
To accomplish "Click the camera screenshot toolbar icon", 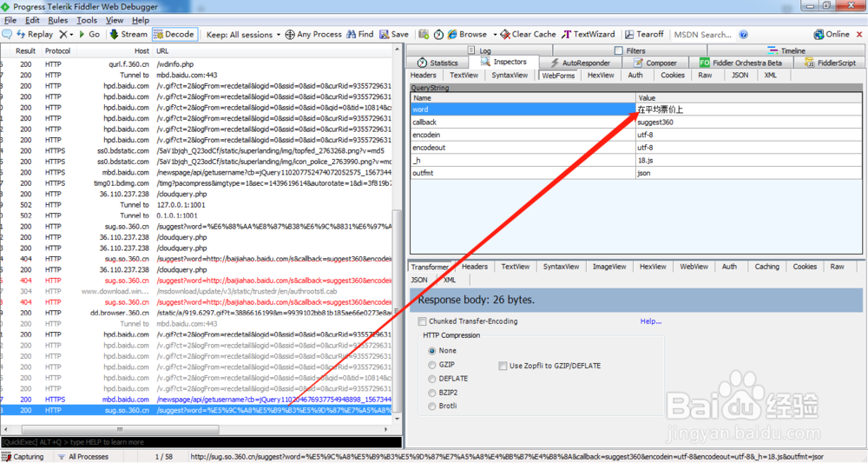I will [x=424, y=35].
